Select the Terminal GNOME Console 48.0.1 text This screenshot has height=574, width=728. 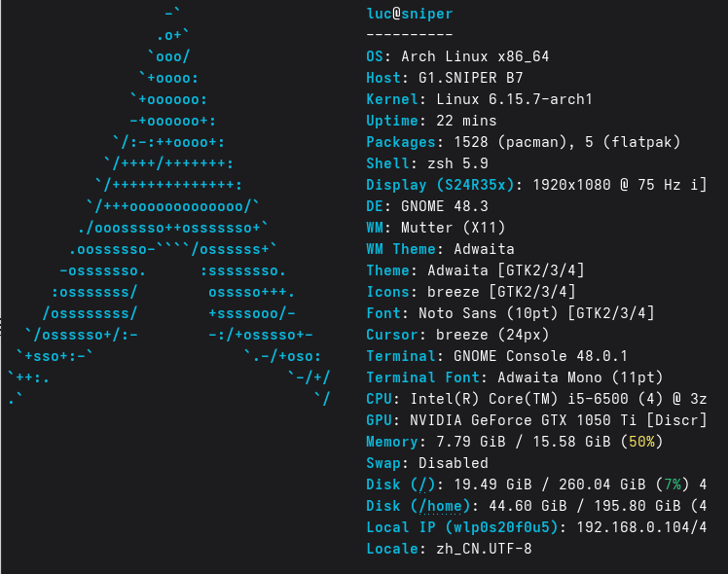click(x=496, y=356)
